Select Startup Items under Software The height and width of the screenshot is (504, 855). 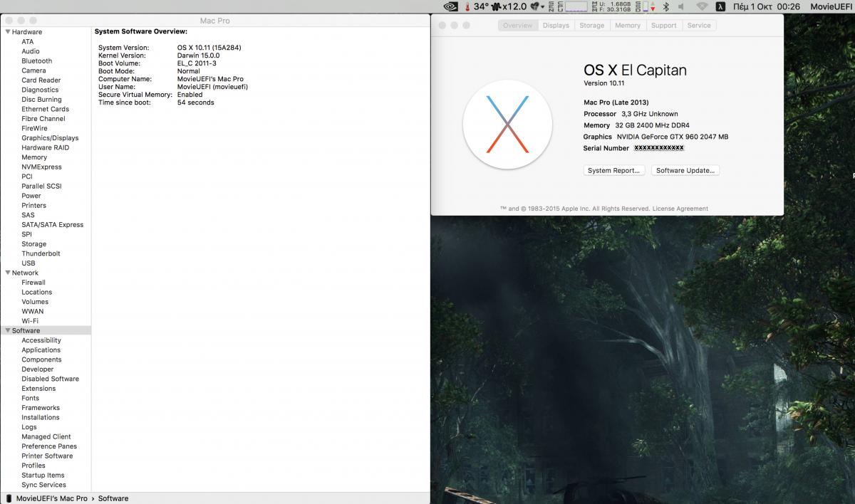click(x=43, y=475)
